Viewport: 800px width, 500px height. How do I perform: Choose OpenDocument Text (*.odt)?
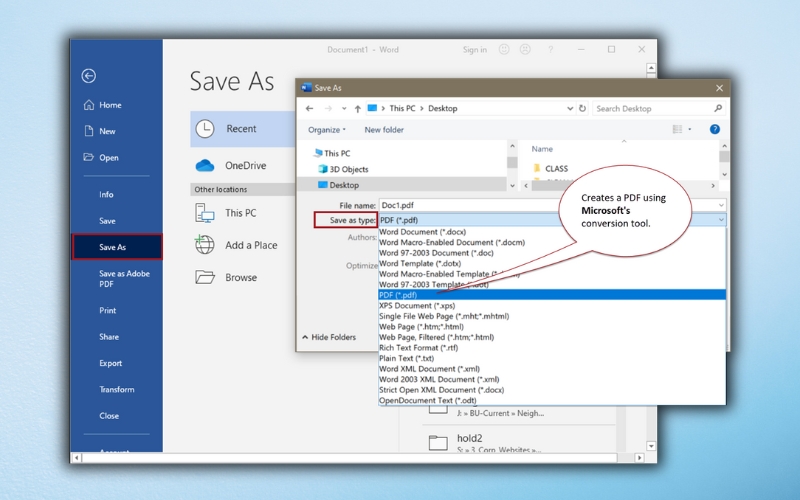click(x=428, y=401)
